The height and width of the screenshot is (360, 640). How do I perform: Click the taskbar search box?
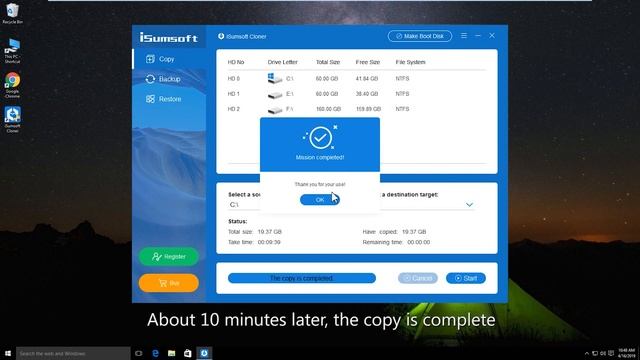point(73,353)
